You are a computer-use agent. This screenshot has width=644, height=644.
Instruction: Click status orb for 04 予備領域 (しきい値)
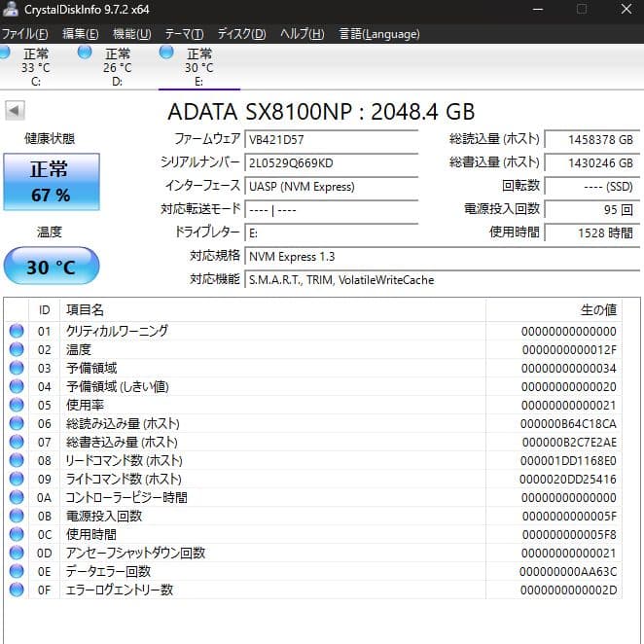pyautogui.click(x=17, y=386)
